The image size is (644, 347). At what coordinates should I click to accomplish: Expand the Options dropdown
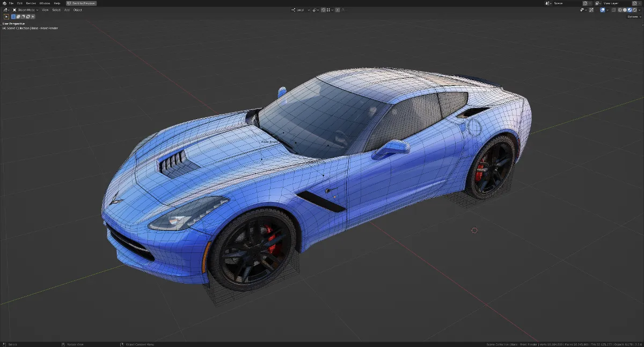(x=634, y=17)
